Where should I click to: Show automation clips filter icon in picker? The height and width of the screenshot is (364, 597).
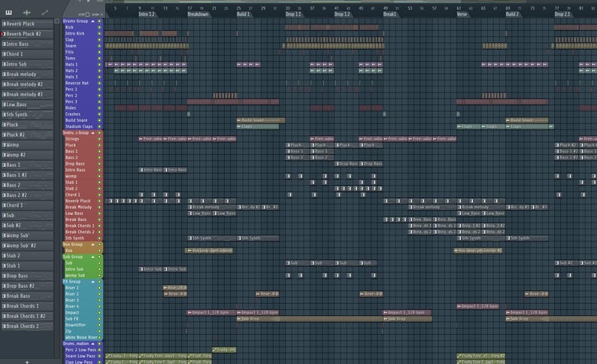[x=45, y=13]
